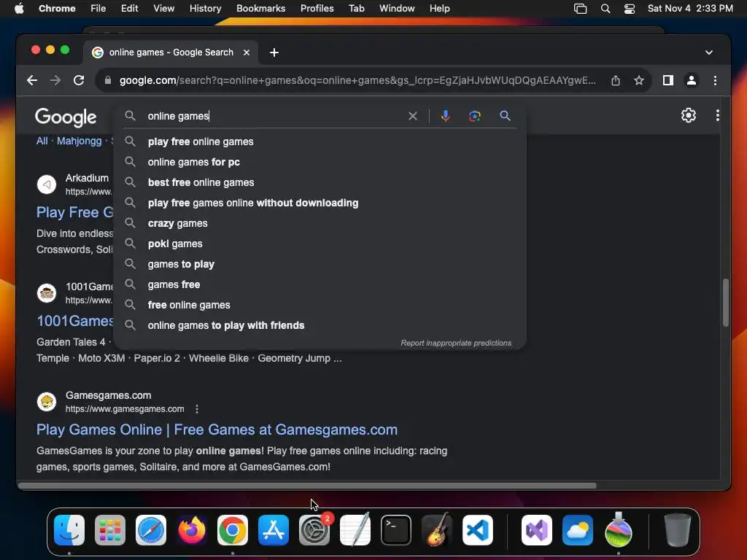Open Google quick settings gear
This screenshot has height=560, width=747.
click(x=689, y=115)
